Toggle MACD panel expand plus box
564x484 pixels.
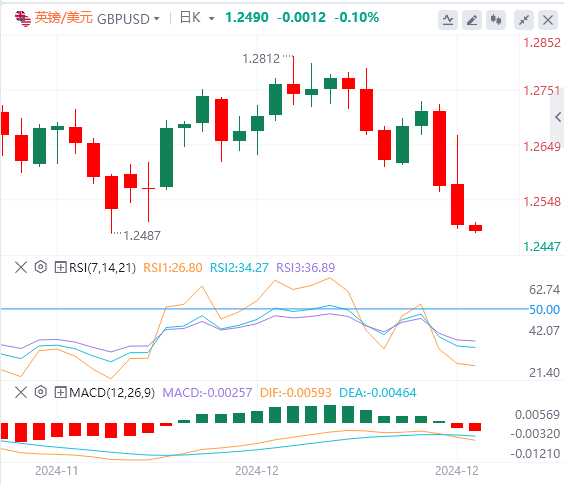click(x=60, y=392)
